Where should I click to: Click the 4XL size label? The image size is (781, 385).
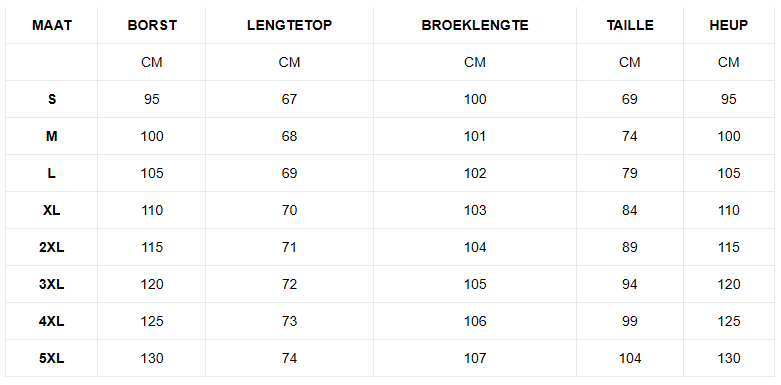click(x=52, y=321)
